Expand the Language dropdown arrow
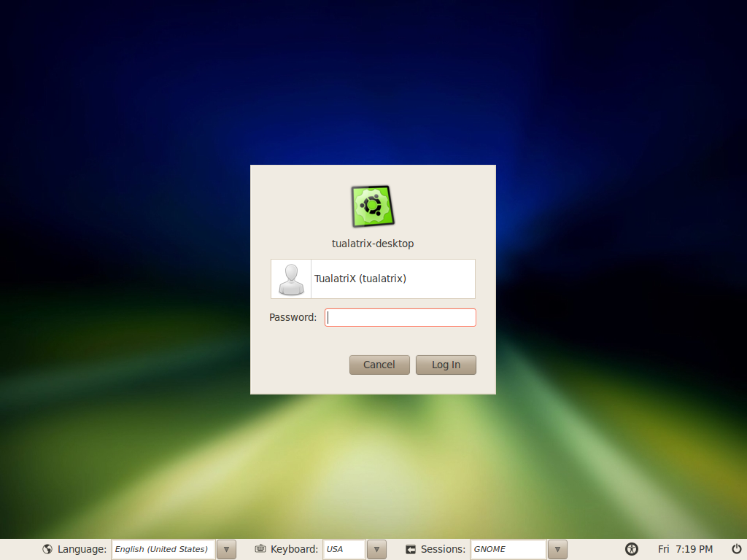The width and height of the screenshot is (747, 560). click(x=226, y=550)
